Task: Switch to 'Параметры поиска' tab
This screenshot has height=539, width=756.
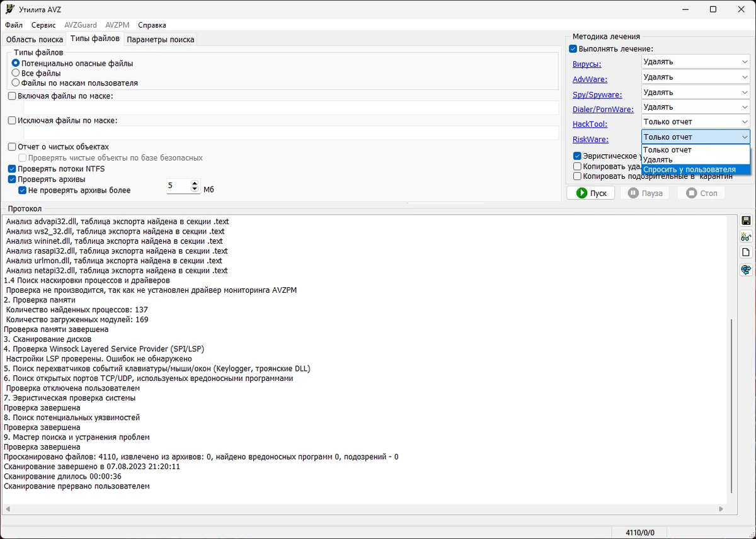Action: (161, 40)
